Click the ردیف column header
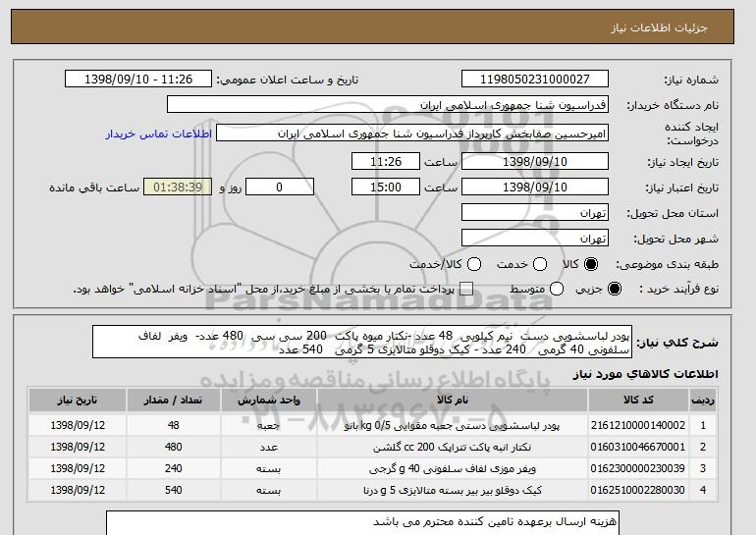Viewport: 756px width, 535px height. pos(703,401)
